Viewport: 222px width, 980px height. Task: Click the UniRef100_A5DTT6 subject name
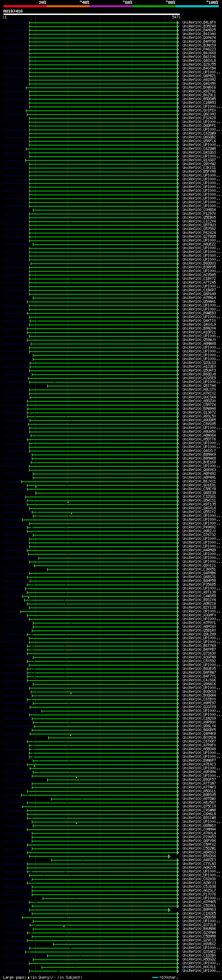point(199,439)
